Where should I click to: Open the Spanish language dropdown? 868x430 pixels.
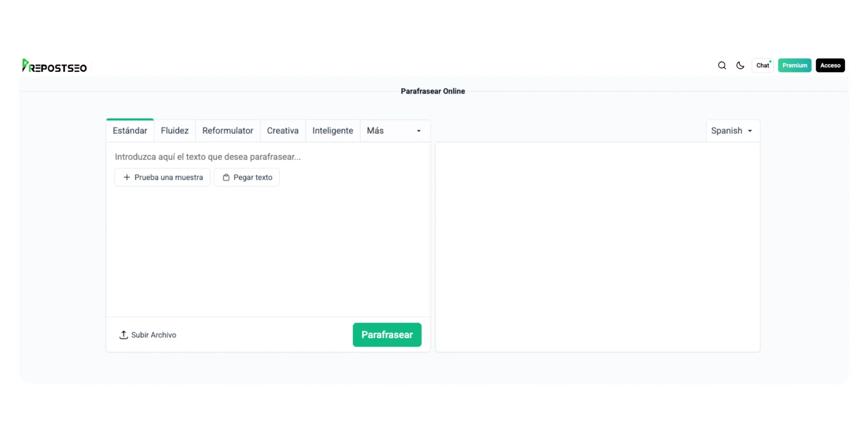pyautogui.click(x=732, y=131)
